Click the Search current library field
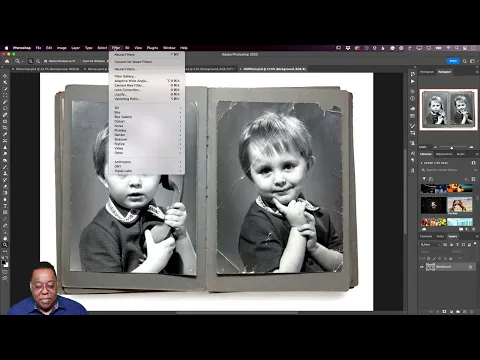Screen dimensions: 480x360 tap(447, 170)
